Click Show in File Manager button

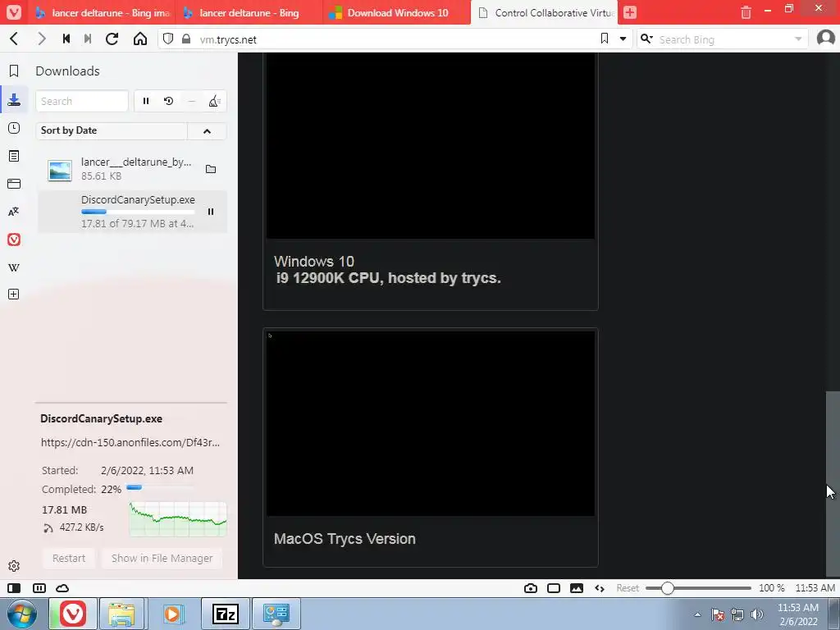click(162, 558)
